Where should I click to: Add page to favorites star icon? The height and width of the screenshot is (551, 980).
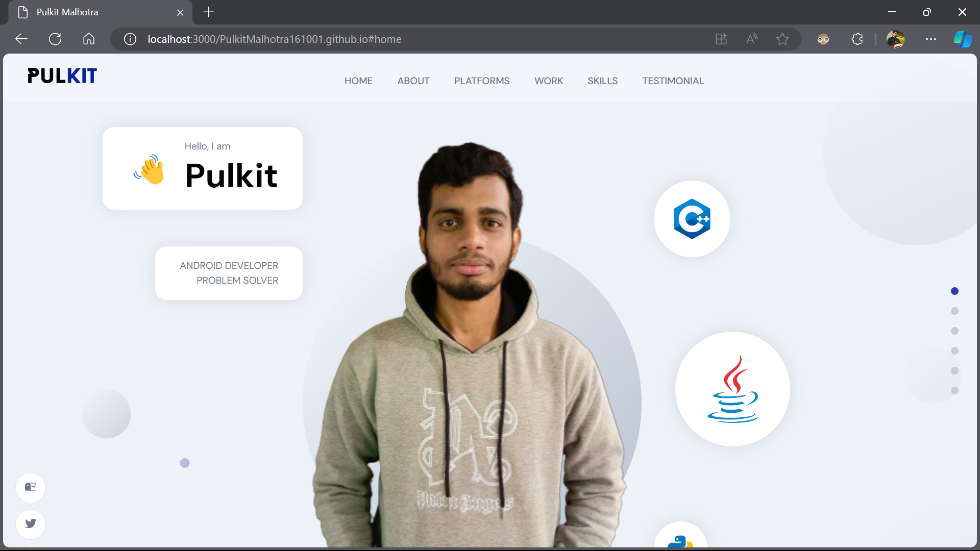pos(782,39)
